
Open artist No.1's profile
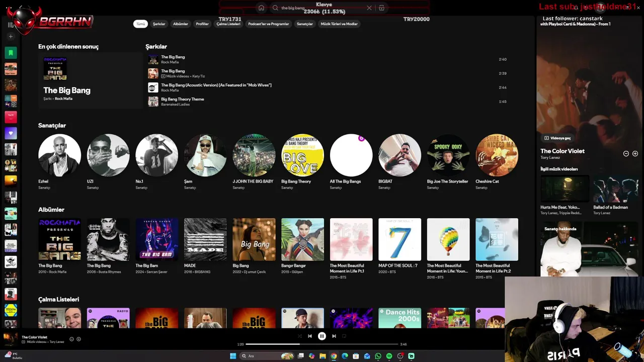[156, 155]
